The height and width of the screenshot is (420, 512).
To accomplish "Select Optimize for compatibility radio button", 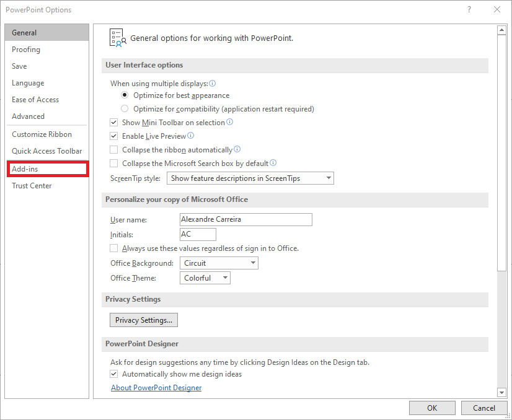I will (125, 109).
